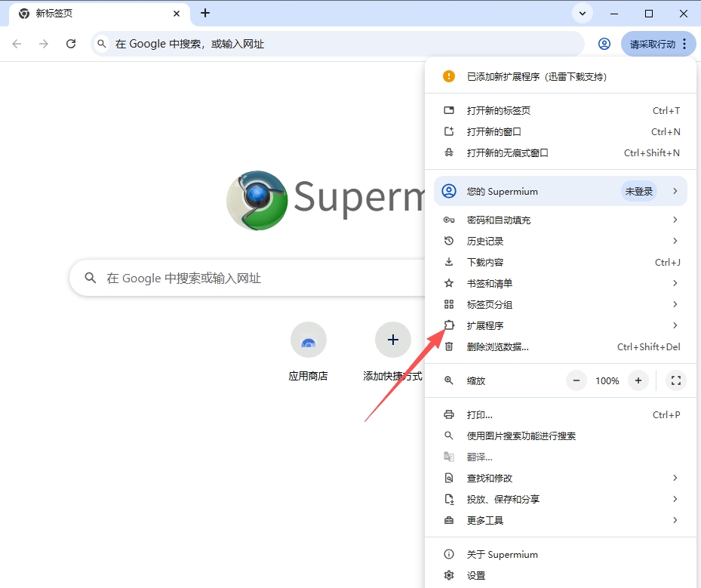Increase zoom with plus button
Viewport: 701px width, 588px height.
coord(638,380)
